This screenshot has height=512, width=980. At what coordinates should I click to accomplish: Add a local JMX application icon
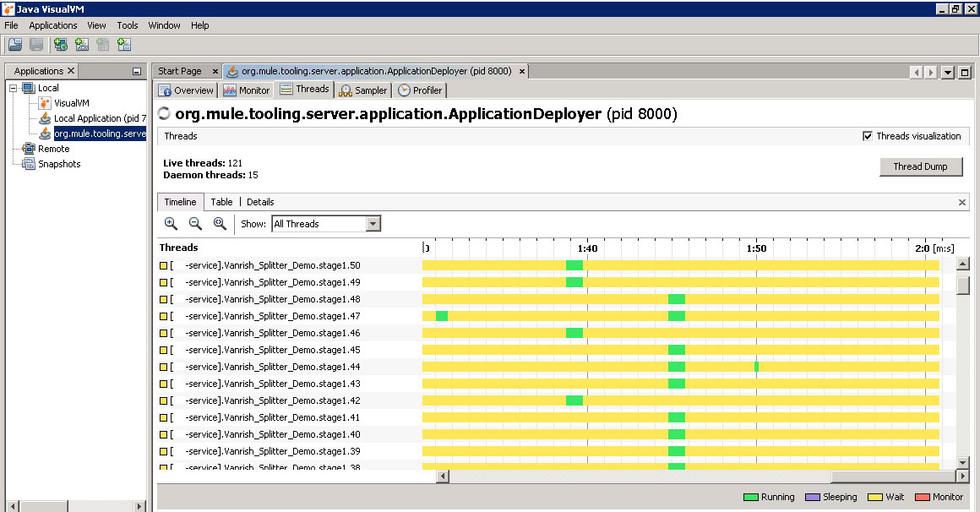point(61,45)
